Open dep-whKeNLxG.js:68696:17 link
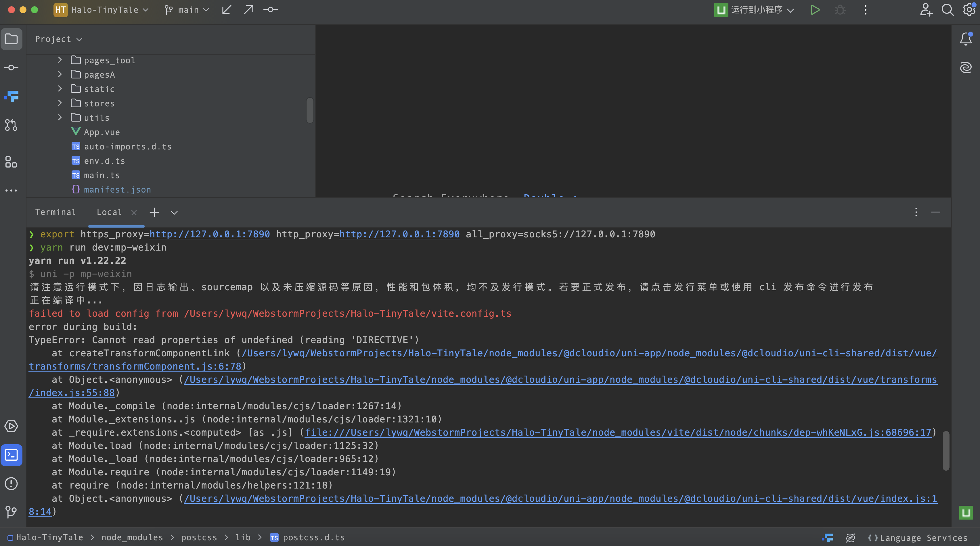The height and width of the screenshot is (546, 980). [618, 432]
